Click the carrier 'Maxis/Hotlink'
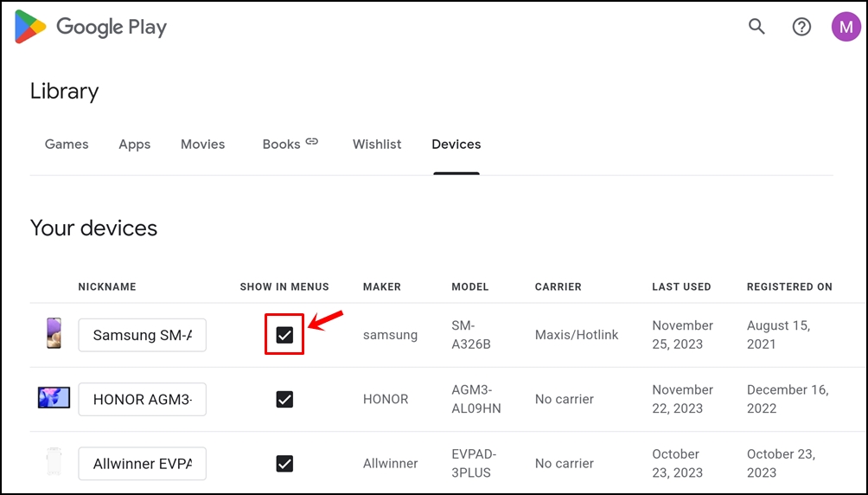 point(577,335)
